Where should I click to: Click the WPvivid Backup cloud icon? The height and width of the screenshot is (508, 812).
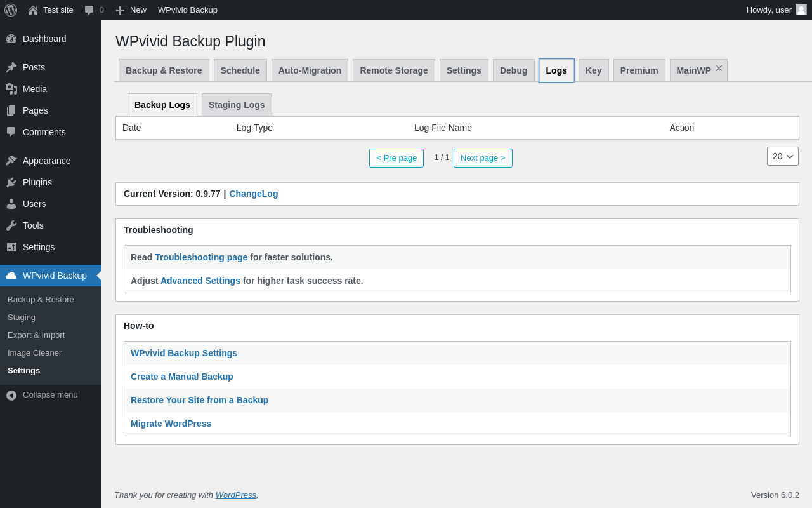tap(11, 276)
